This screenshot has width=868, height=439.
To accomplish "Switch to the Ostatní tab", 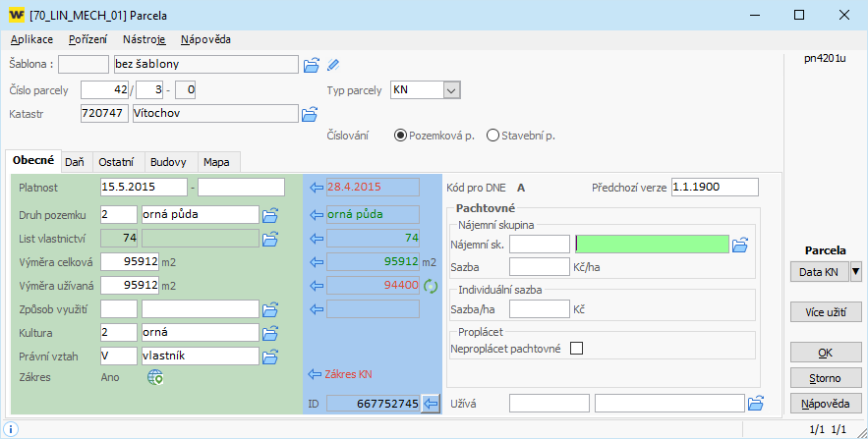I will tap(116, 162).
